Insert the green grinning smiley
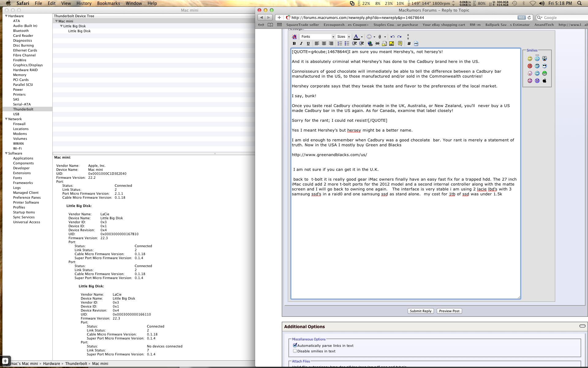 click(x=545, y=73)
